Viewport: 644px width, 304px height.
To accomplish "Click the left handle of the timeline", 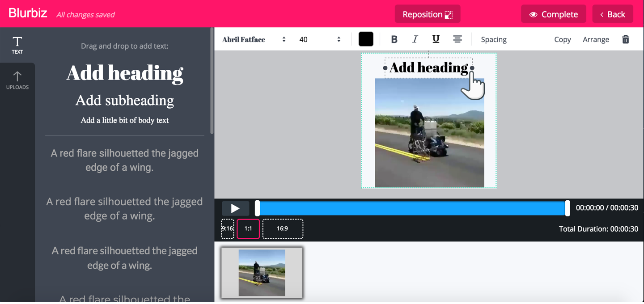I will [x=257, y=208].
